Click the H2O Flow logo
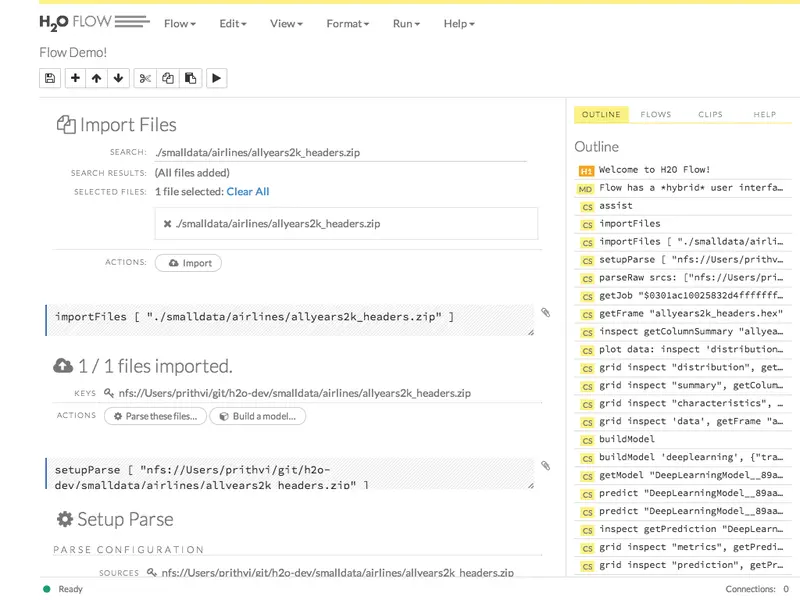 pos(94,22)
